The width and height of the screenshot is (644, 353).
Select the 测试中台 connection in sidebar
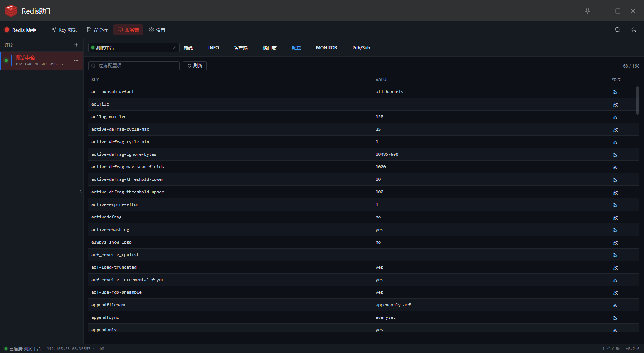[x=42, y=60]
